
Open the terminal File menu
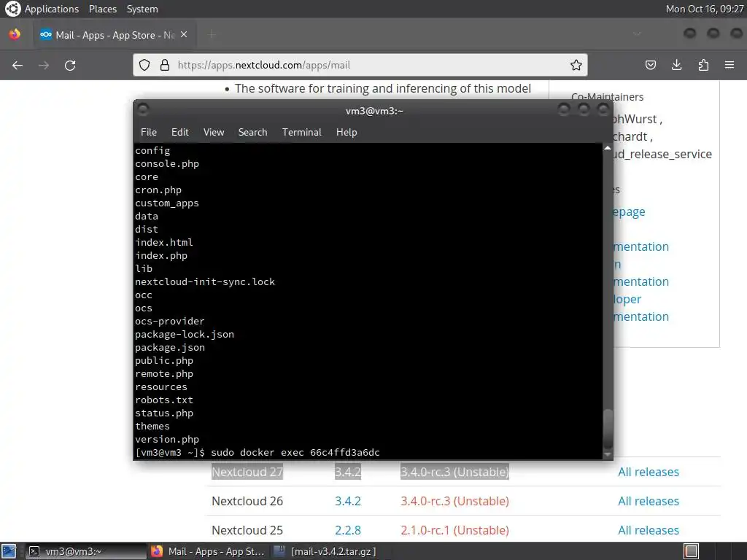(x=149, y=133)
